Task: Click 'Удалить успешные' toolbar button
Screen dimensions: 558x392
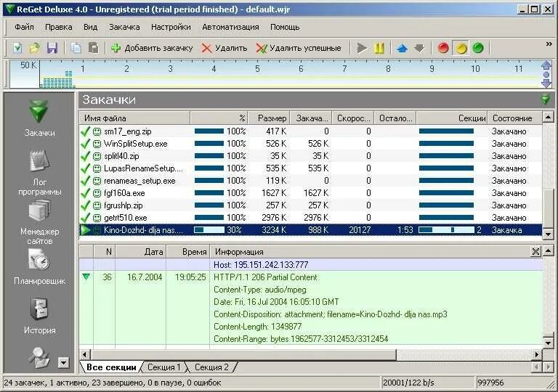Action: click(299, 48)
